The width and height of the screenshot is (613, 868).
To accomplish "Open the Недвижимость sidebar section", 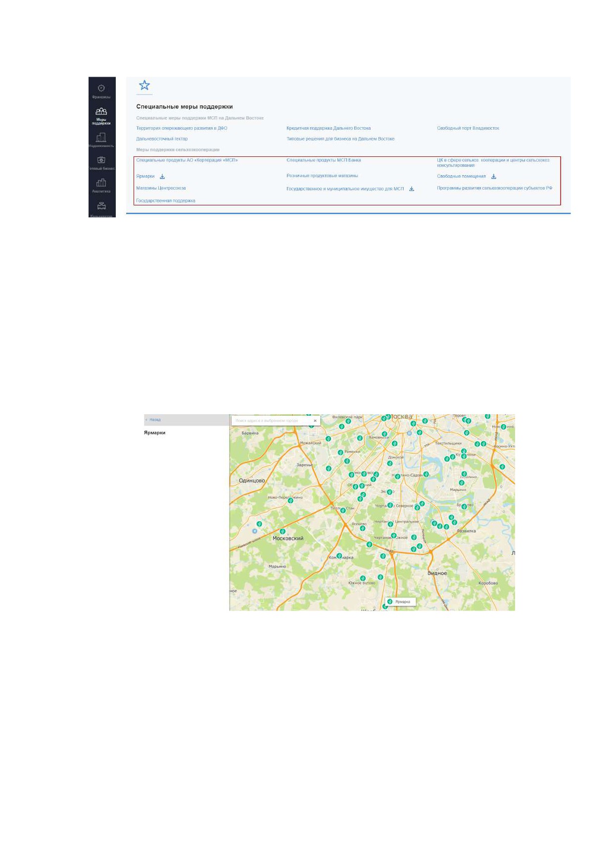I will tap(101, 140).
